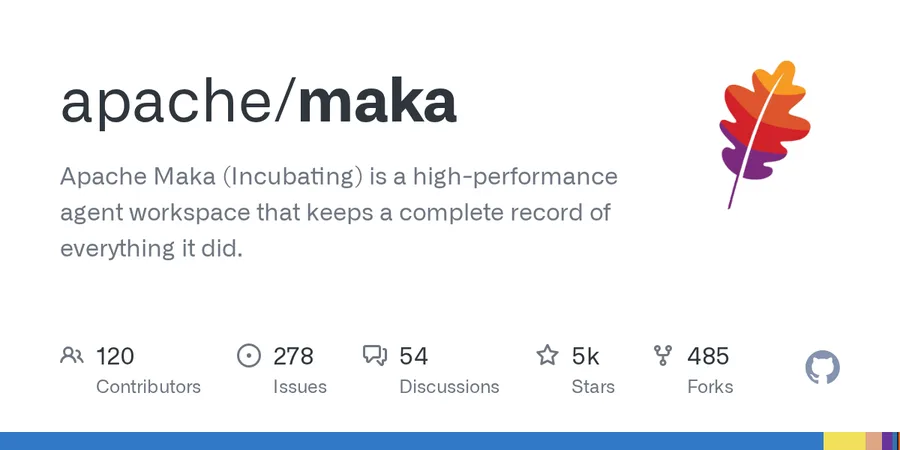The image size is (900, 450).
Task: Click the blue language bar segment
Action: [x=412, y=441]
